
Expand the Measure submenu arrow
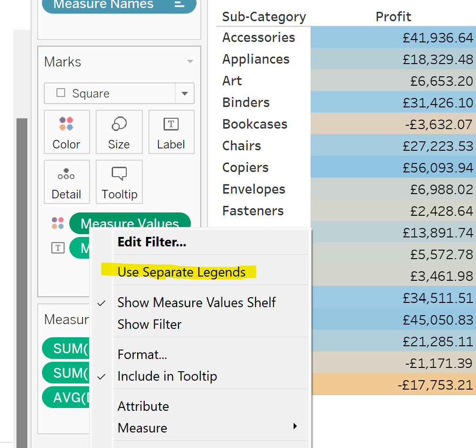coord(295,426)
